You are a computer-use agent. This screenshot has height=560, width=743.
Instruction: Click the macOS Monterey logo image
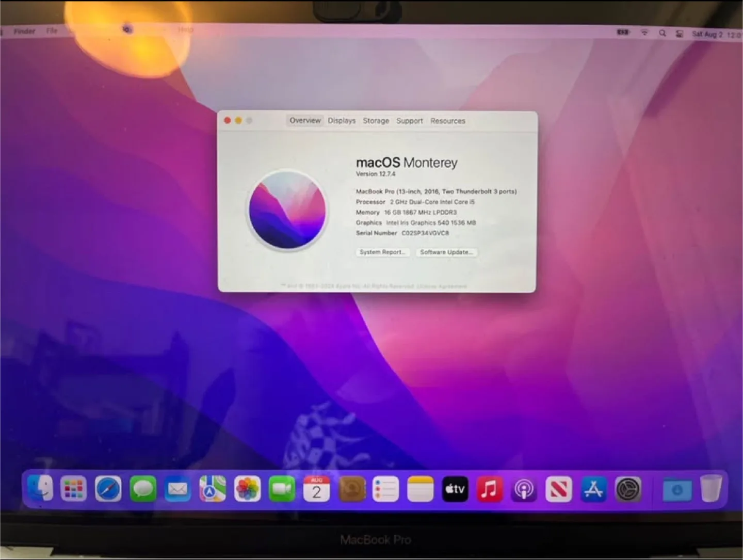click(x=288, y=212)
